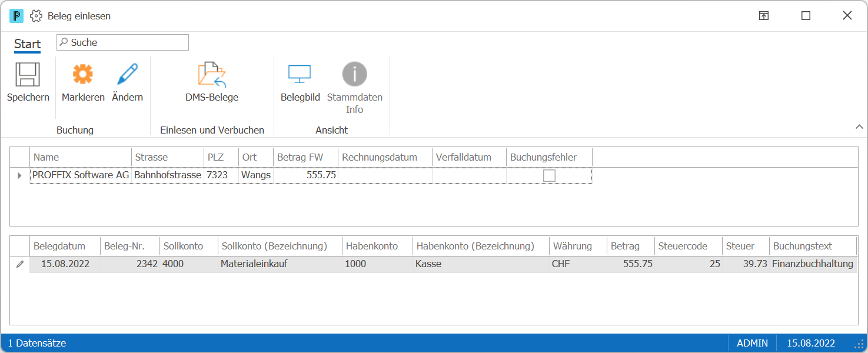Click the 7323 PLZ cell
Screen dimensions: 868x353
tap(221, 175)
